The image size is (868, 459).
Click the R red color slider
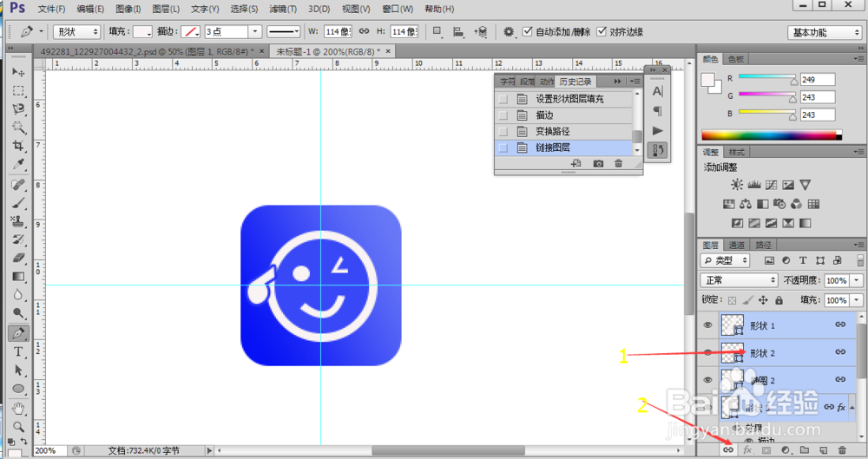tap(767, 78)
